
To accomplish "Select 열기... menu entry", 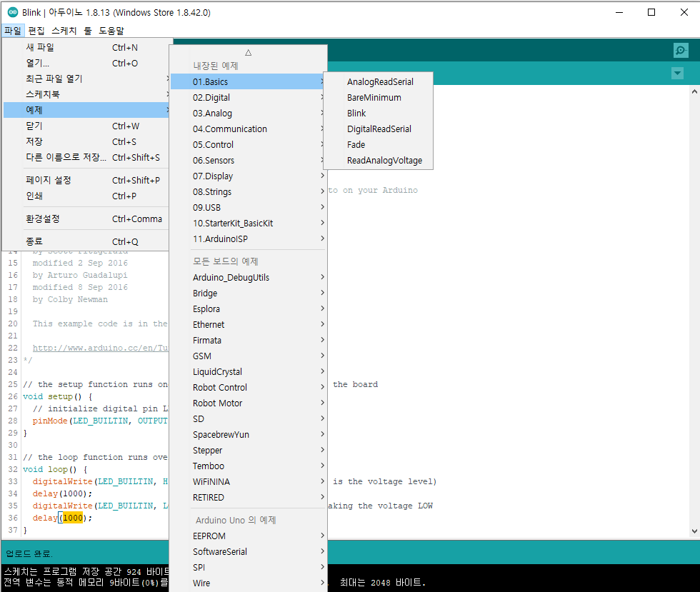I will (86, 63).
